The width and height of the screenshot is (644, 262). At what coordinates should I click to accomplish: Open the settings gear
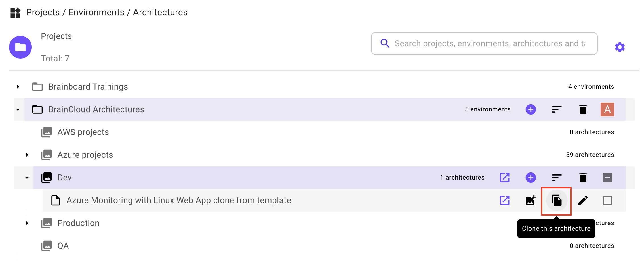[x=620, y=47]
